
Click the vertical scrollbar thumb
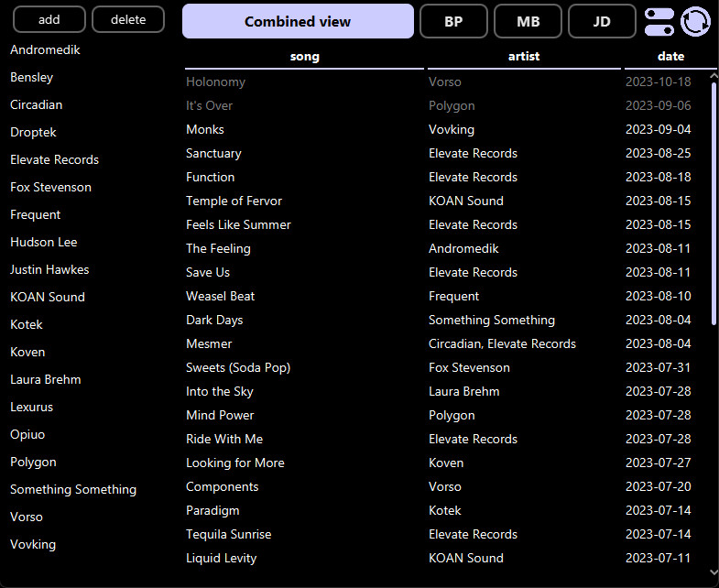714,203
